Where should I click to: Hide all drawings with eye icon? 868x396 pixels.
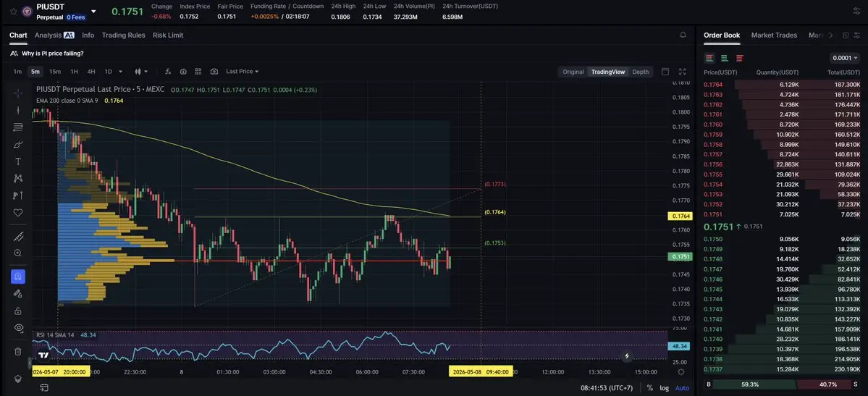tap(17, 328)
